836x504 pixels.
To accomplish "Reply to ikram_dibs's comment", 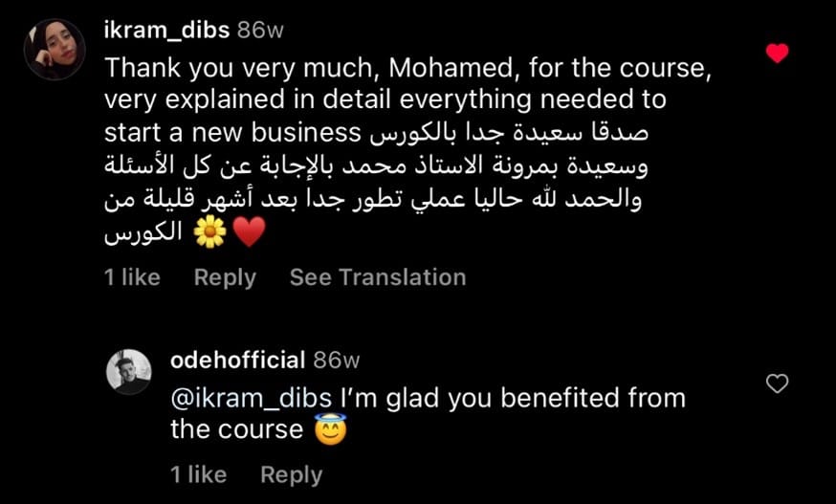I will click(x=225, y=277).
